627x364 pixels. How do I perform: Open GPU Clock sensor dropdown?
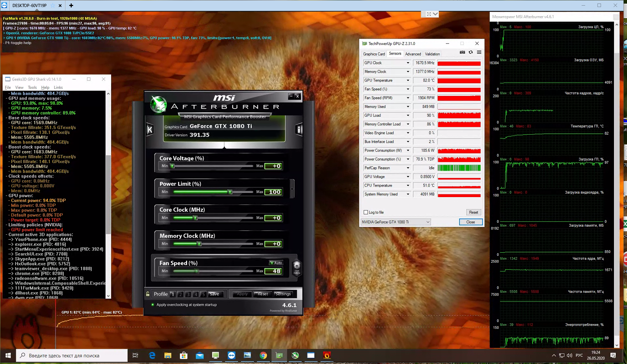408,63
